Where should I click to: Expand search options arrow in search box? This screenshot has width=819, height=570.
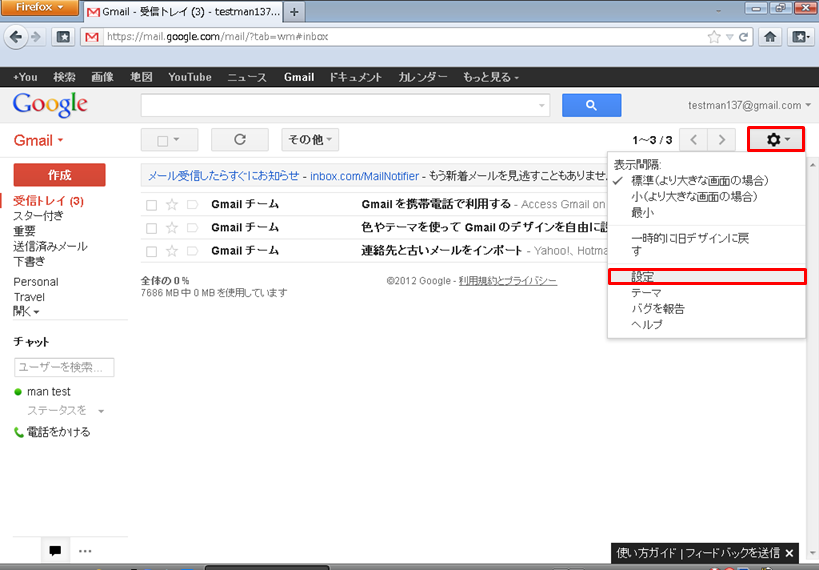(x=542, y=106)
